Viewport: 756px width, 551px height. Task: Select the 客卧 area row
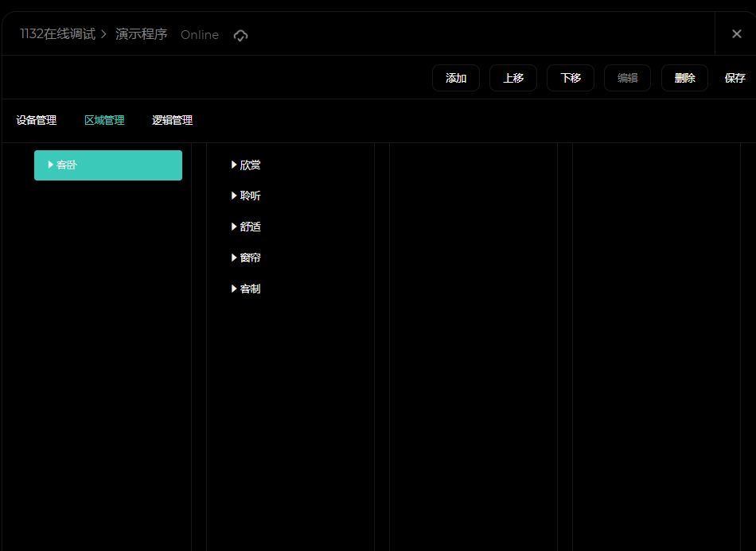coord(108,165)
